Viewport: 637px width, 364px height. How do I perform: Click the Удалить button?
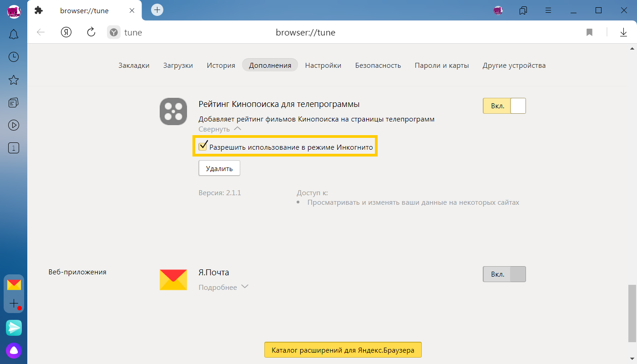219,168
